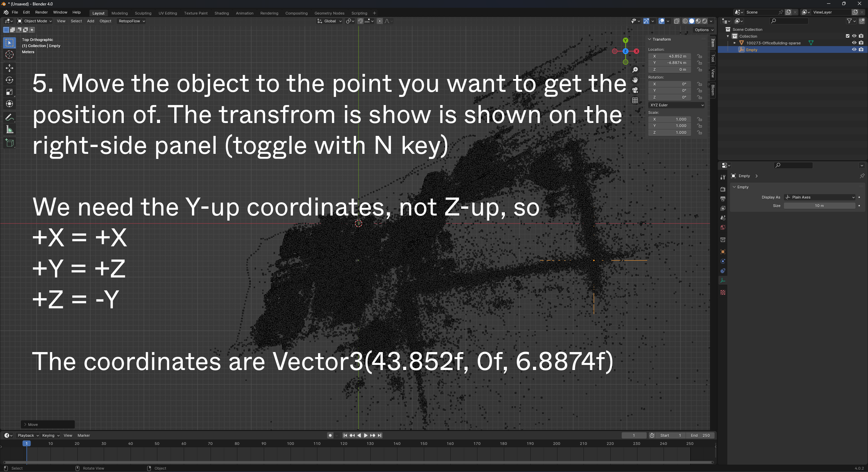Click the Add menu in header
This screenshot has height=472, width=868.
point(90,21)
